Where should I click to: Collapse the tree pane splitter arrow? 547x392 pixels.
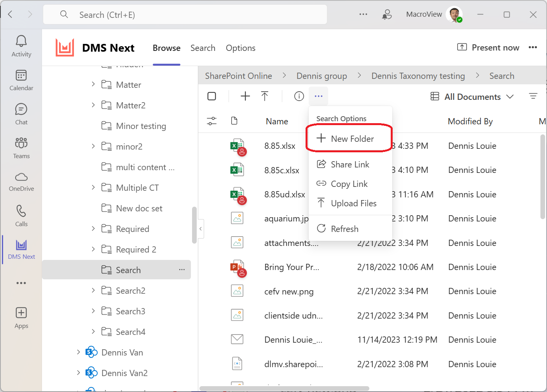(201, 229)
